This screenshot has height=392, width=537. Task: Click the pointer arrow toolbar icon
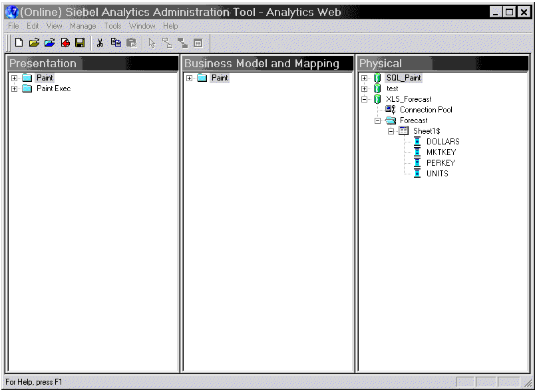coord(152,43)
